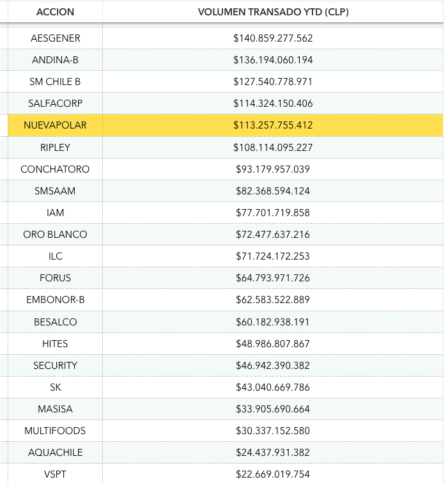Screen dimensions: 448x484
Task: Click the VOLUMEN TRANSADO YTD (CLP) header
Action: pos(273,12)
